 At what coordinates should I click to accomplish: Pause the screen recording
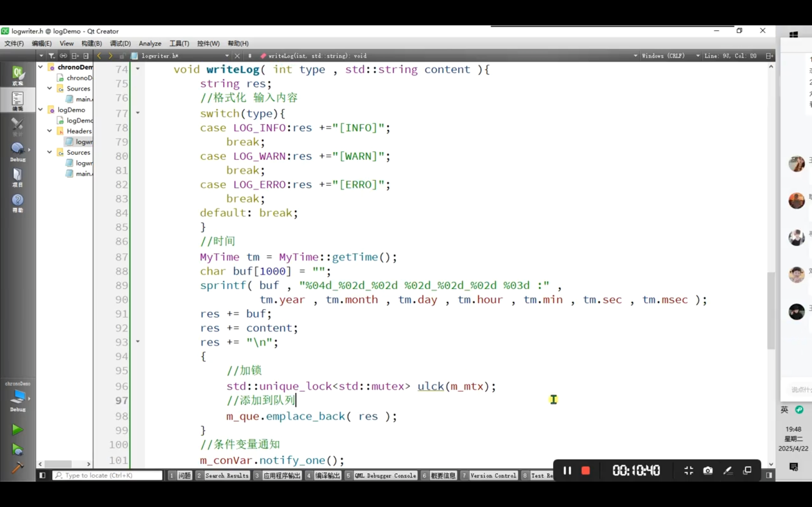coord(567,471)
